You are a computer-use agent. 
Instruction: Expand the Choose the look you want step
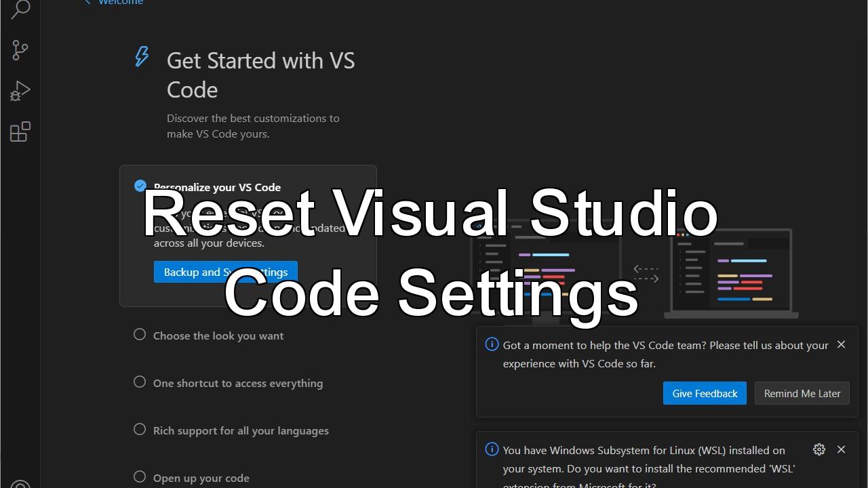[x=218, y=335]
